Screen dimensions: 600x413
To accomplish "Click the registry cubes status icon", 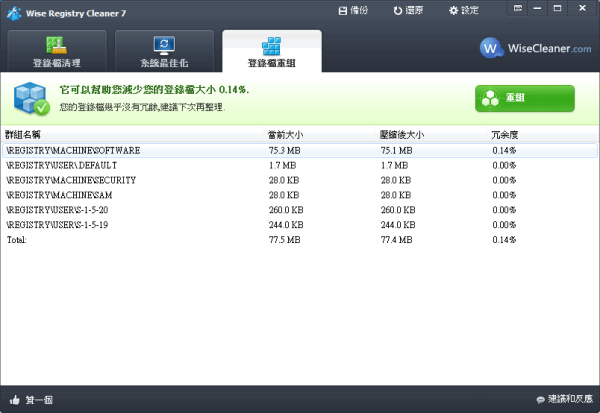I will click(x=31, y=98).
